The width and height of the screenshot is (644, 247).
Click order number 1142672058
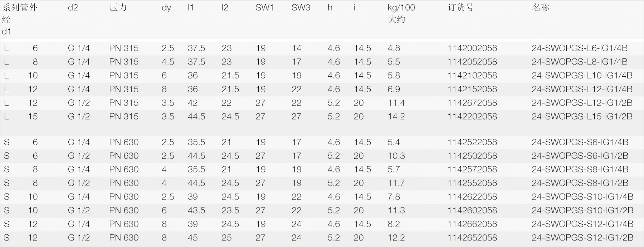[472, 103]
